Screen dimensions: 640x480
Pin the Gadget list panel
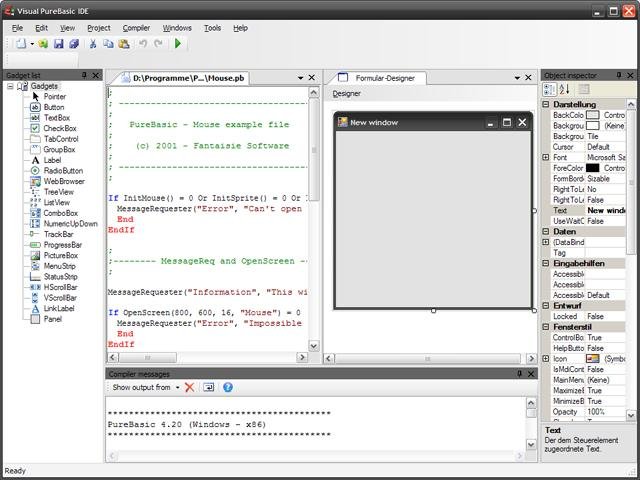(84, 75)
